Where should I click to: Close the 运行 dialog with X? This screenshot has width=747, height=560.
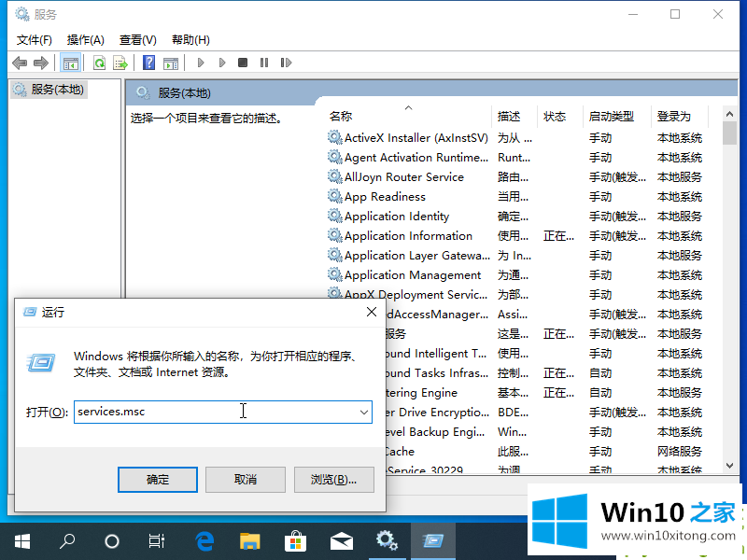point(372,312)
